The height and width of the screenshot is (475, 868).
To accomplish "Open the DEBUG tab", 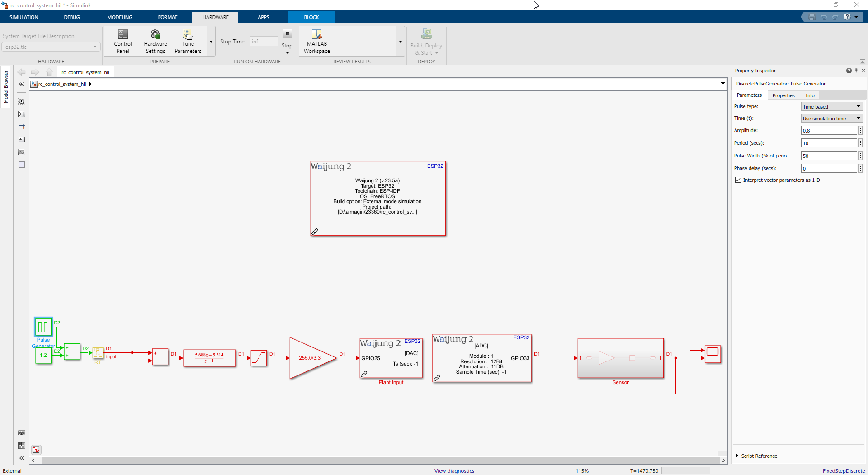I will click(x=72, y=17).
